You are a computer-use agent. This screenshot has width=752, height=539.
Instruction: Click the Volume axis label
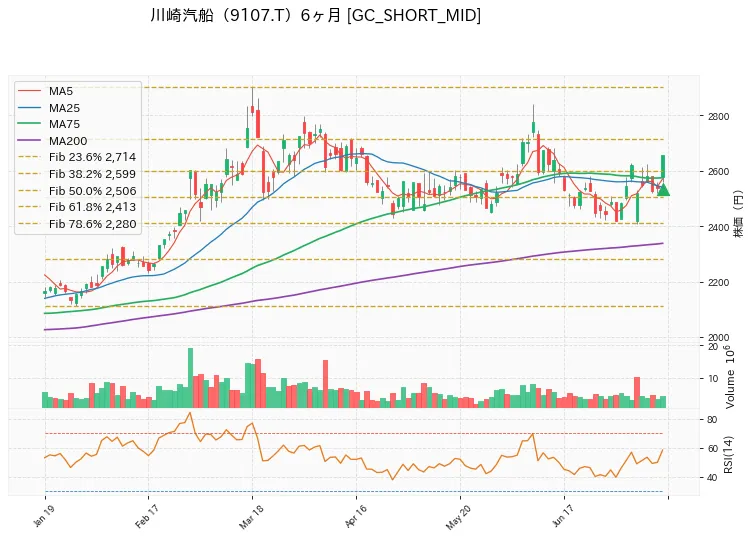pyautogui.click(x=730, y=377)
